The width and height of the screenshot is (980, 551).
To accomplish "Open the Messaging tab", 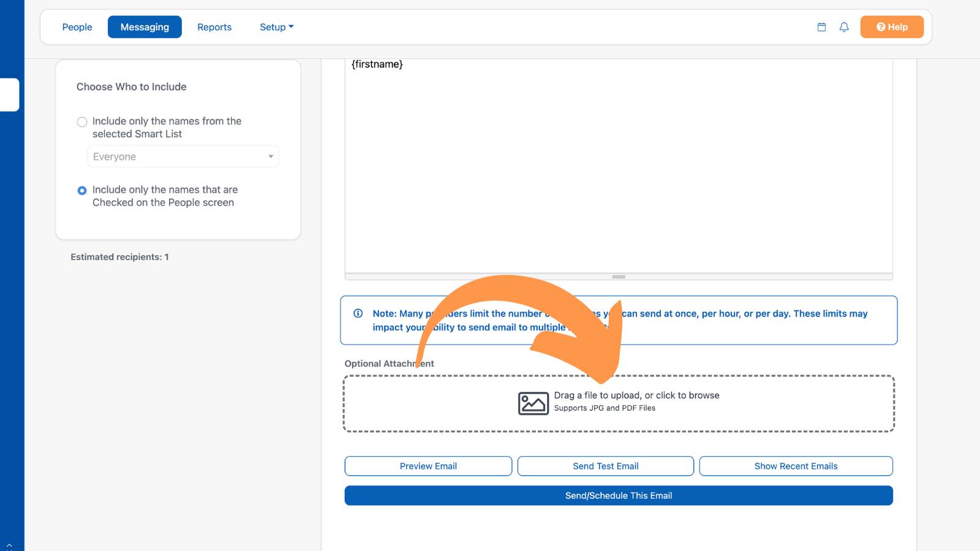I will tap(145, 27).
